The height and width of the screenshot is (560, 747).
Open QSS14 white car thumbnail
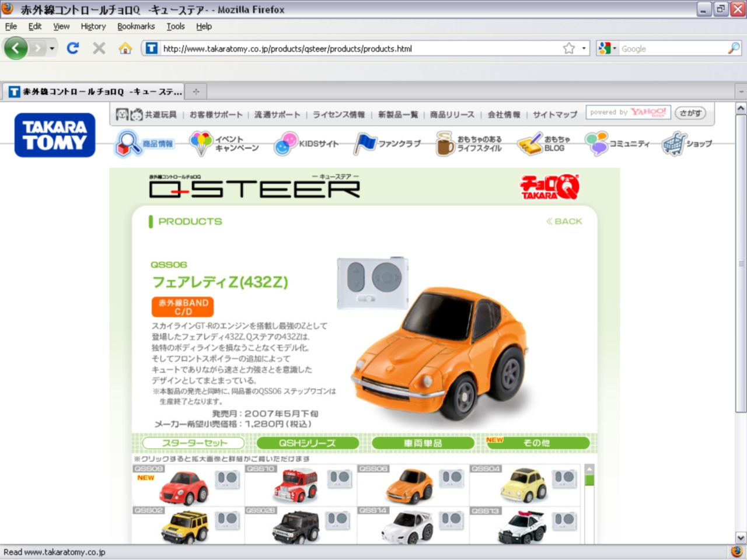point(407,527)
